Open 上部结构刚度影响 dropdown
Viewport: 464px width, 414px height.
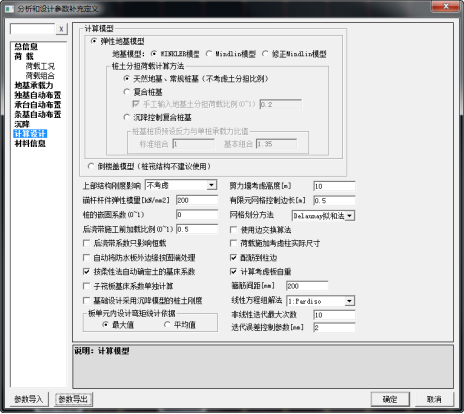tap(181, 185)
